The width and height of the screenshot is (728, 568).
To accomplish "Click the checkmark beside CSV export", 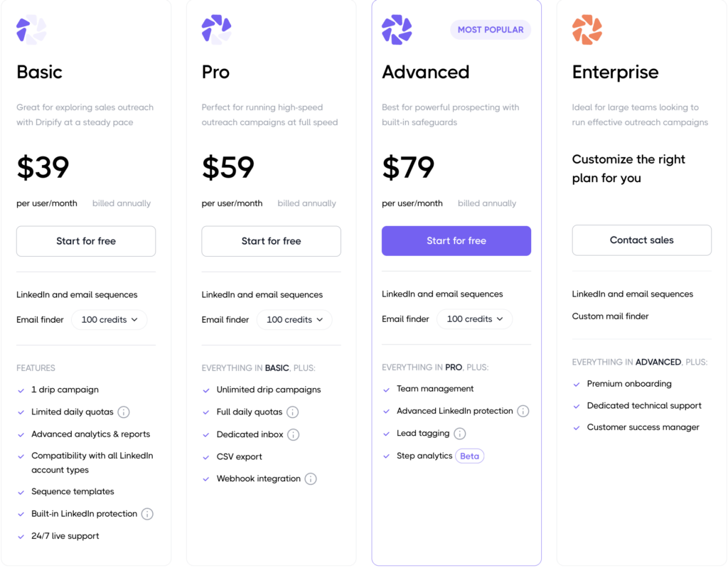I will click(206, 456).
